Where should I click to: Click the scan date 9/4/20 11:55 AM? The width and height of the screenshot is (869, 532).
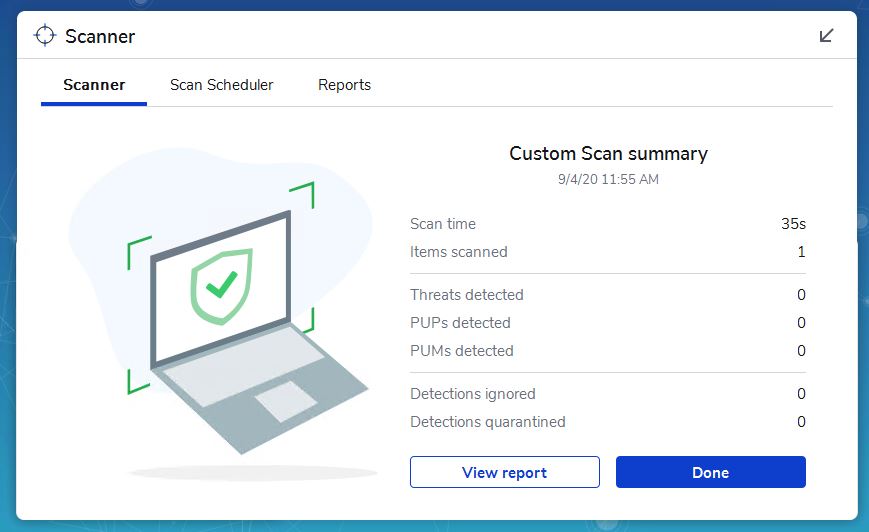[608, 180]
